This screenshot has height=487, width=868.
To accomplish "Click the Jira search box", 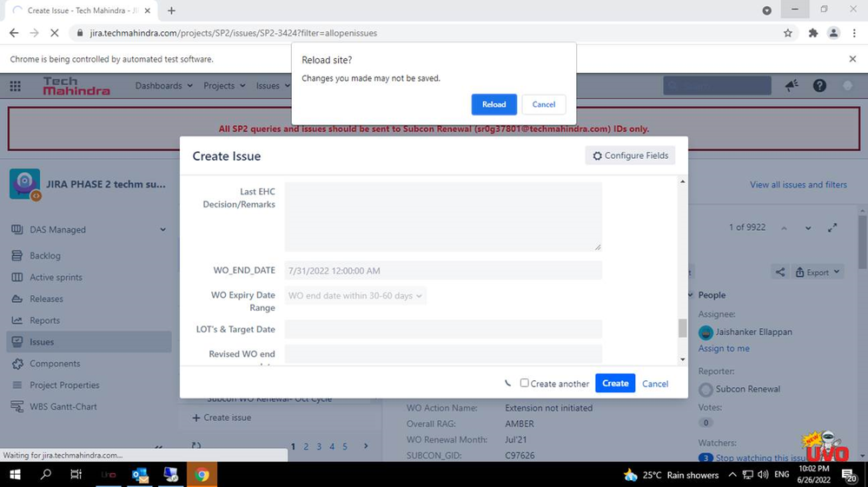I will point(717,86).
